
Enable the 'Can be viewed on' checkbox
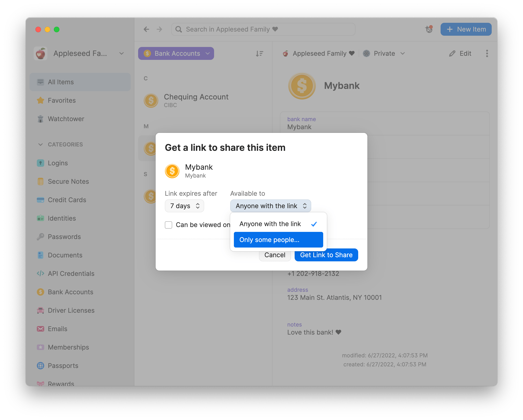point(169,225)
